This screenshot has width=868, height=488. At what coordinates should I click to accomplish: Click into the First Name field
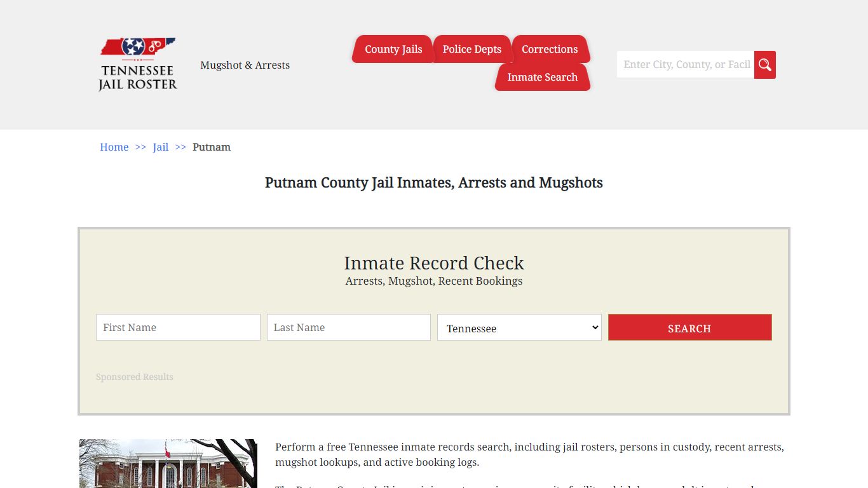coord(178,327)
